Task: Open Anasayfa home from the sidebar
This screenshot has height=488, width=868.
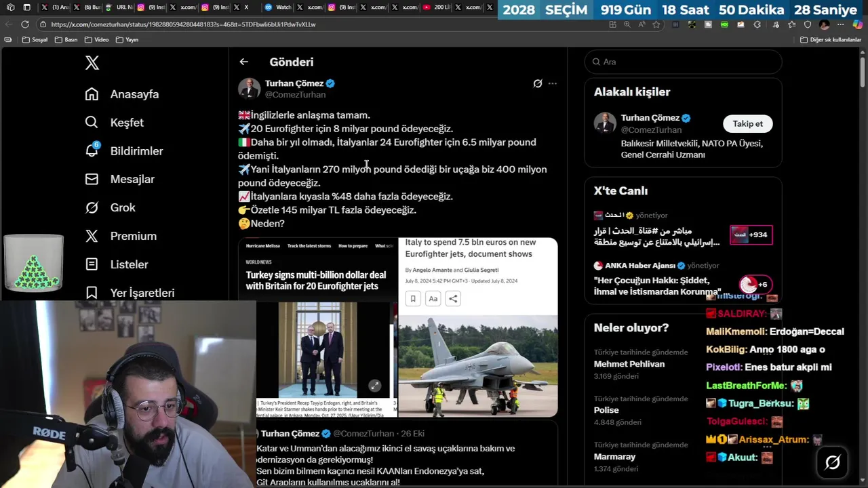Action: point(122,94)
